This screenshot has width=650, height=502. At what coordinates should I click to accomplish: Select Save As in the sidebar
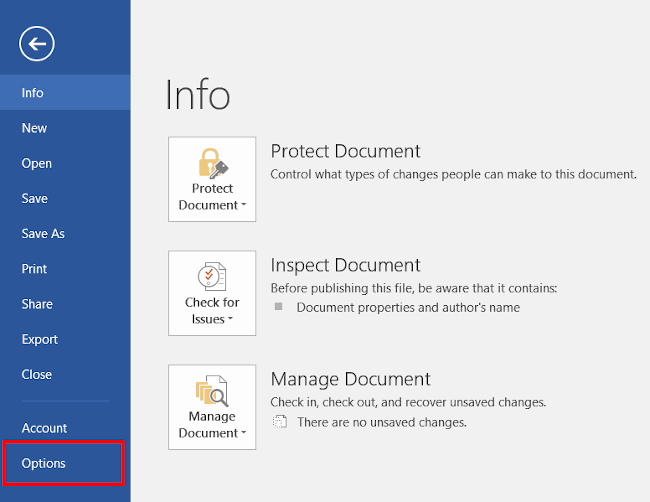[x=43, y=233]
